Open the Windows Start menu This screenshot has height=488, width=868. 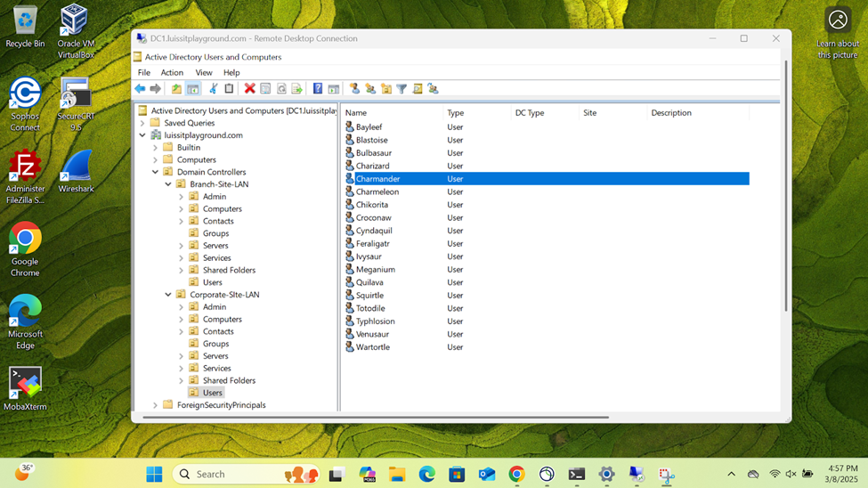154,474
